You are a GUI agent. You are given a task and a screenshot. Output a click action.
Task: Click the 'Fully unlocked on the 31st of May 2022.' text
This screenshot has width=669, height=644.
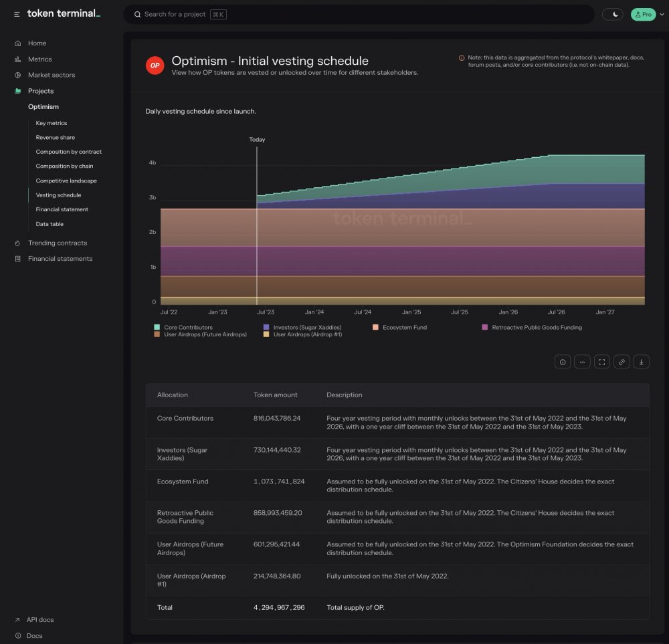point(387,576)
